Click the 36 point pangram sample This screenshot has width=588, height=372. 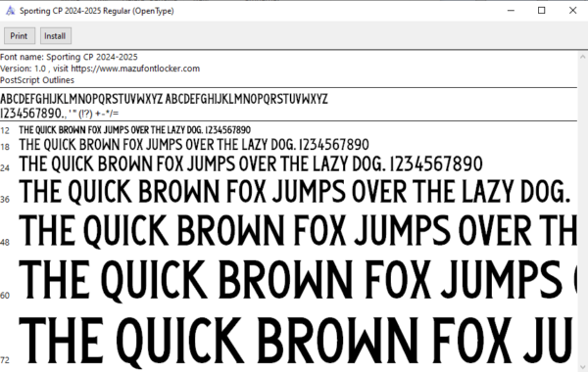tap(295, 192)
